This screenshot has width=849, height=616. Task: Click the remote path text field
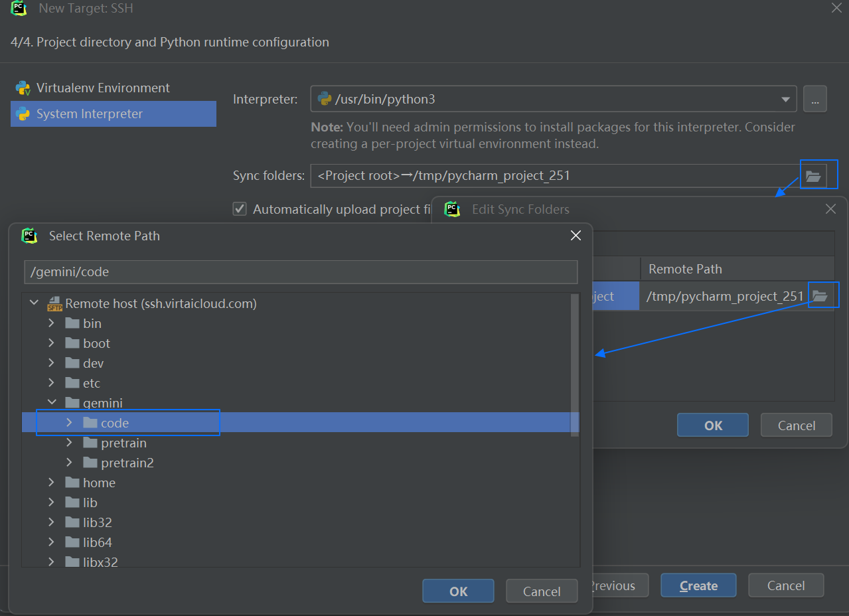(x=300, y=271)
